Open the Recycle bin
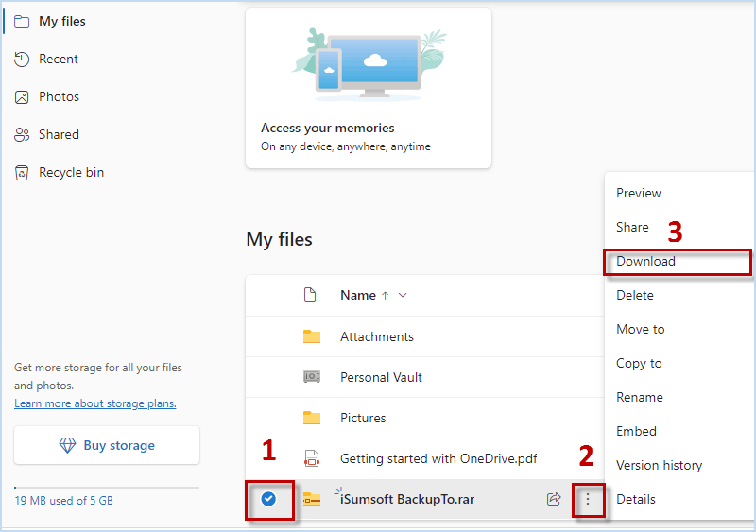Viewport: 756px width, 532px height. (x=72, y=172)
